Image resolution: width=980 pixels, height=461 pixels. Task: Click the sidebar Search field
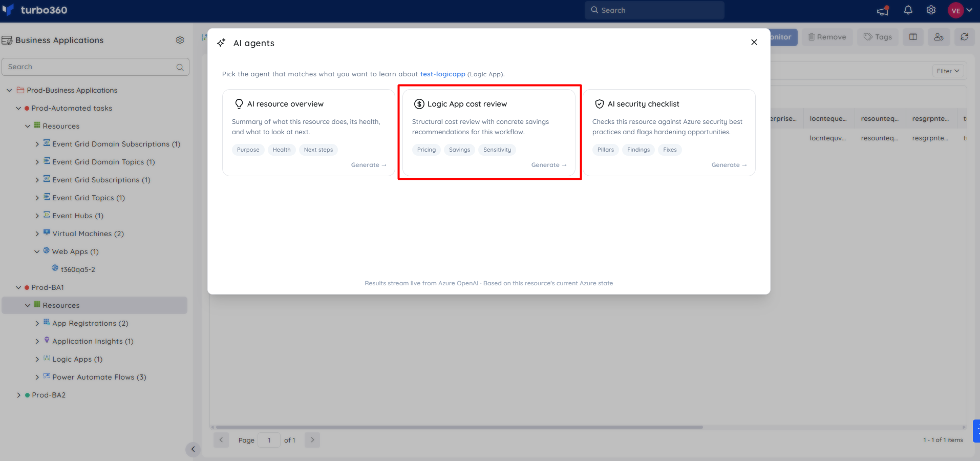pos(95,67)
